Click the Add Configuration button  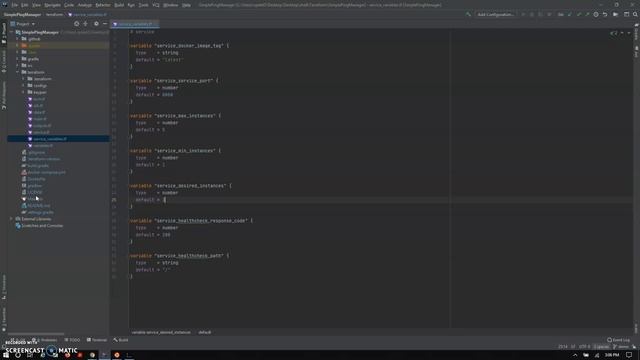pos(496,15)
